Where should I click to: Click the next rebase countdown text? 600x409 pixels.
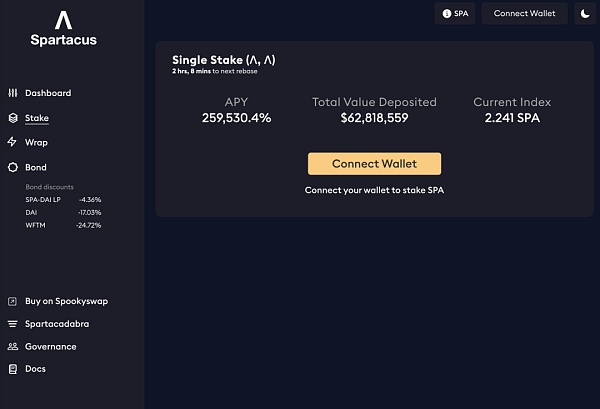[215, 71]
